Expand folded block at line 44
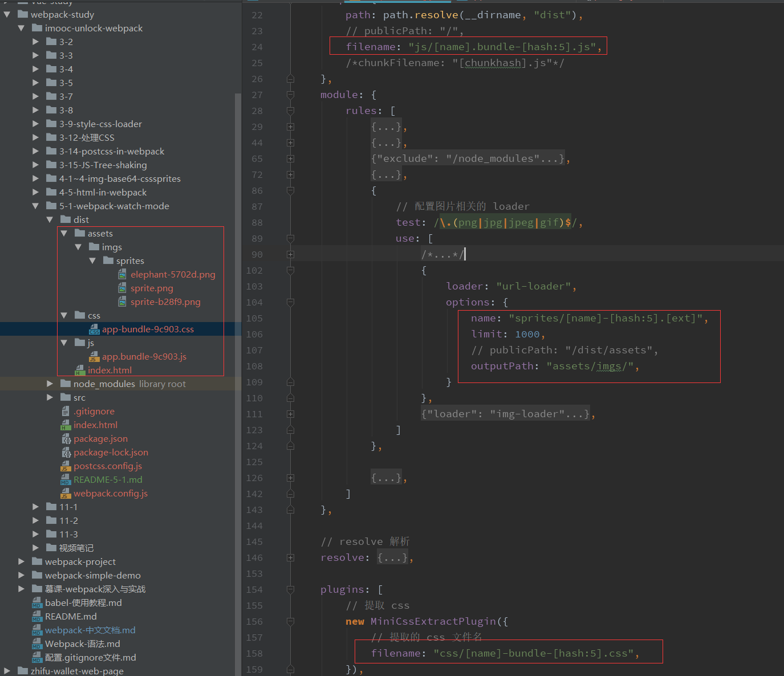 coord(290,142)
